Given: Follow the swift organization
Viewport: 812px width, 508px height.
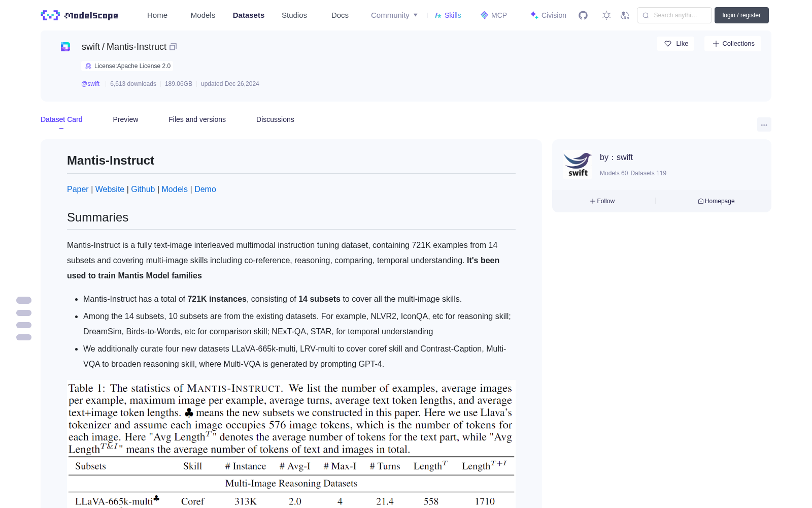Looking at the screenshot, I should [602, 201].
